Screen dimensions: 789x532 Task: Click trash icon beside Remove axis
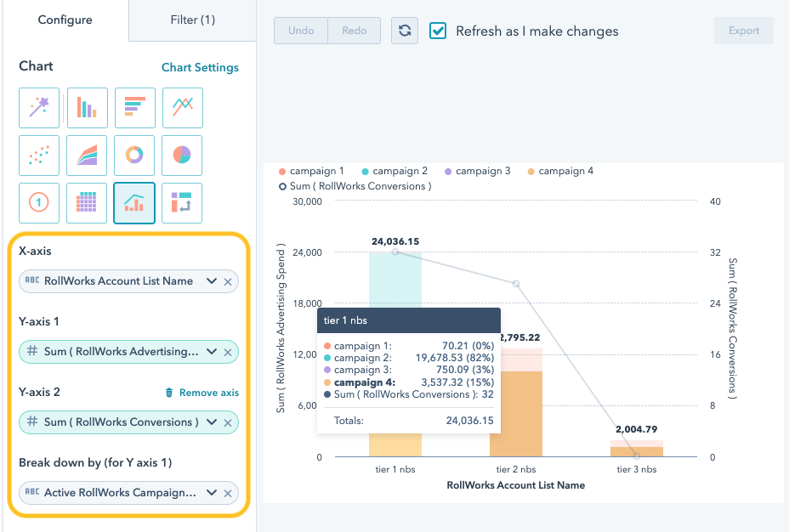click(169, 393)
